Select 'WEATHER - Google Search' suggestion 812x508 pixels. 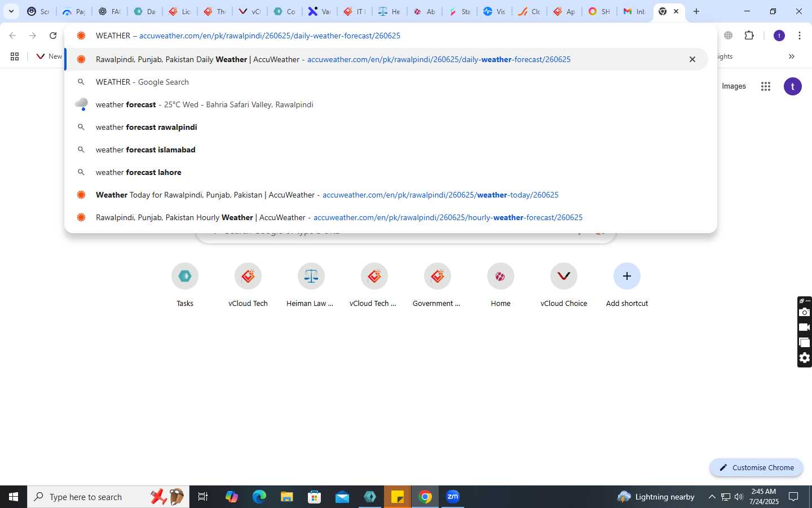tap(386, 82)
